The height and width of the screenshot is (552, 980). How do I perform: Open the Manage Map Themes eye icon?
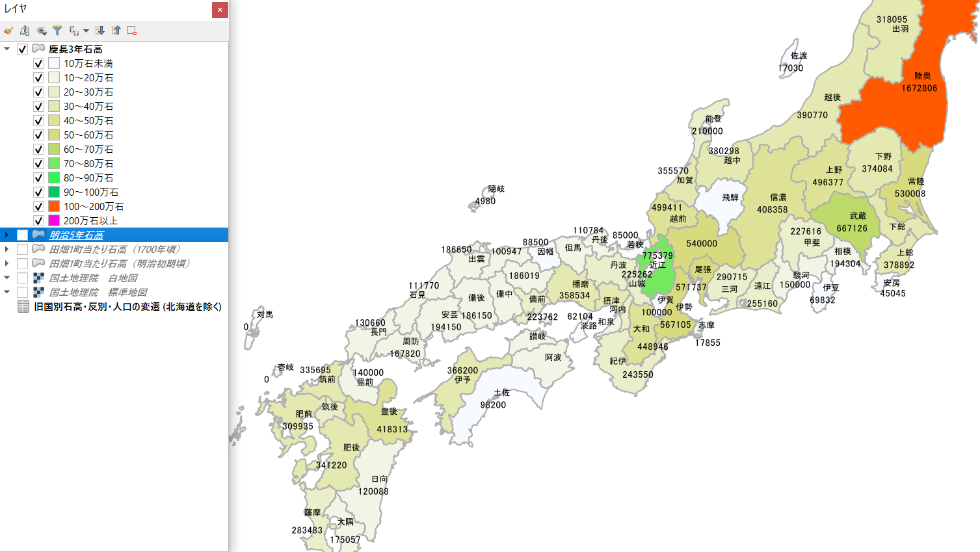click(42, 31)
